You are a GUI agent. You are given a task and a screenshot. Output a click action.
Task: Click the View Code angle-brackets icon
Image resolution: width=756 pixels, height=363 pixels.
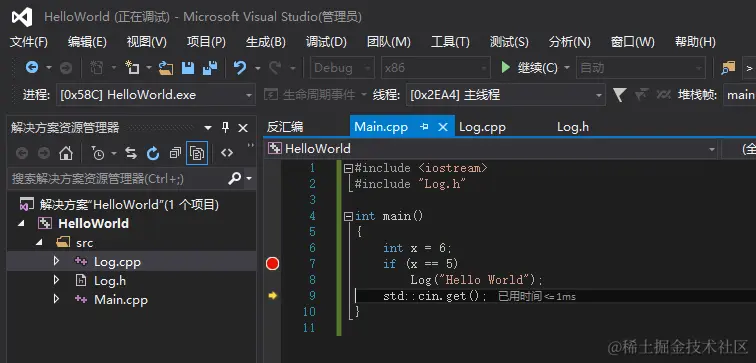click(227, 153)
